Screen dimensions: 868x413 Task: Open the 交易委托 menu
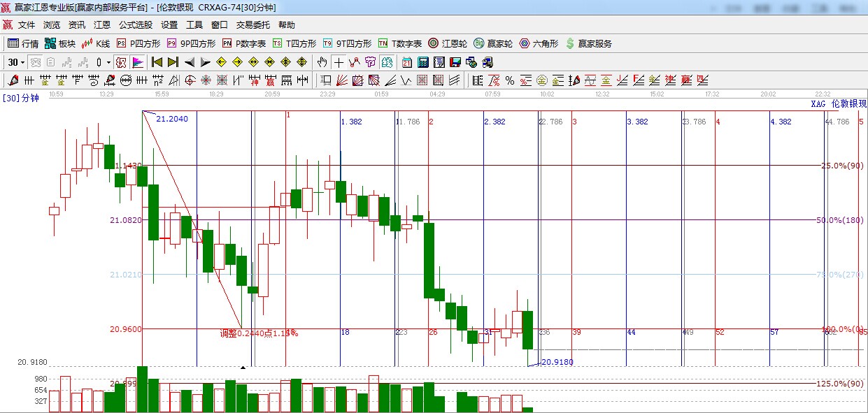click(x=252, y=25)
